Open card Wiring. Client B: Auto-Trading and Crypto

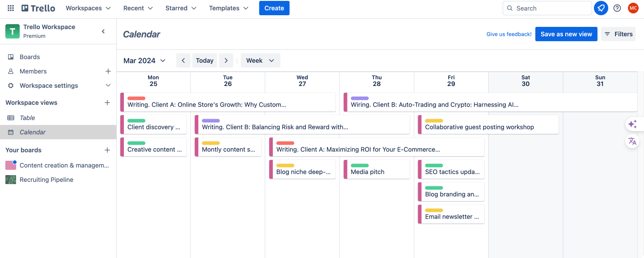tap(490, 102)
